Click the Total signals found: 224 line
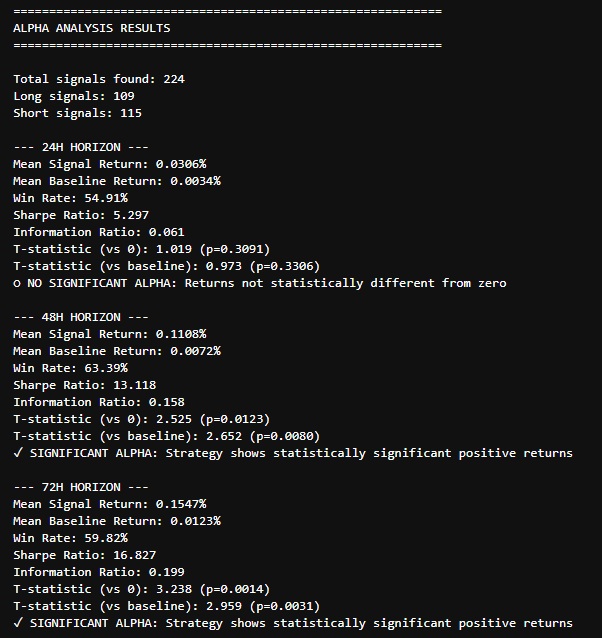Screen dimensions: 602x638 tap(99, 79)
